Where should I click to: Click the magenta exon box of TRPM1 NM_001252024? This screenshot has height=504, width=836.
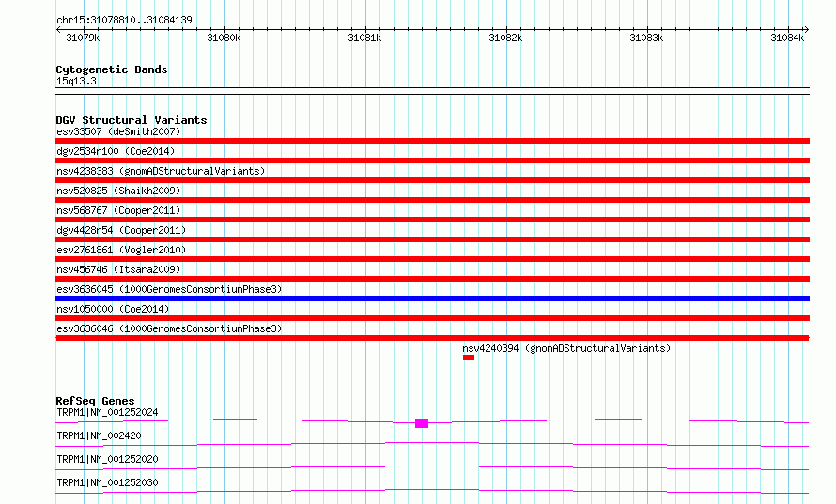[x=422, y=423]
